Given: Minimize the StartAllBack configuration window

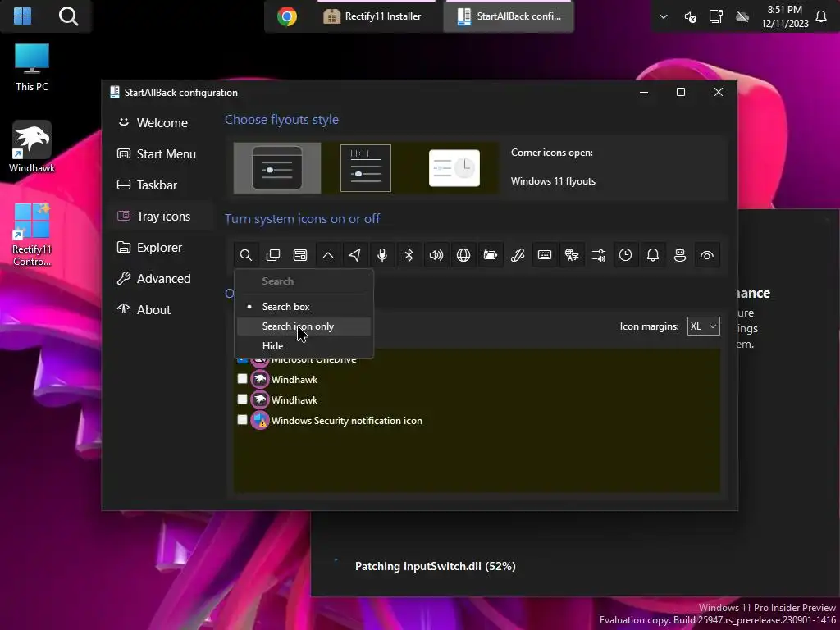Looking at the screenshot, I should [x=644, y=92].
